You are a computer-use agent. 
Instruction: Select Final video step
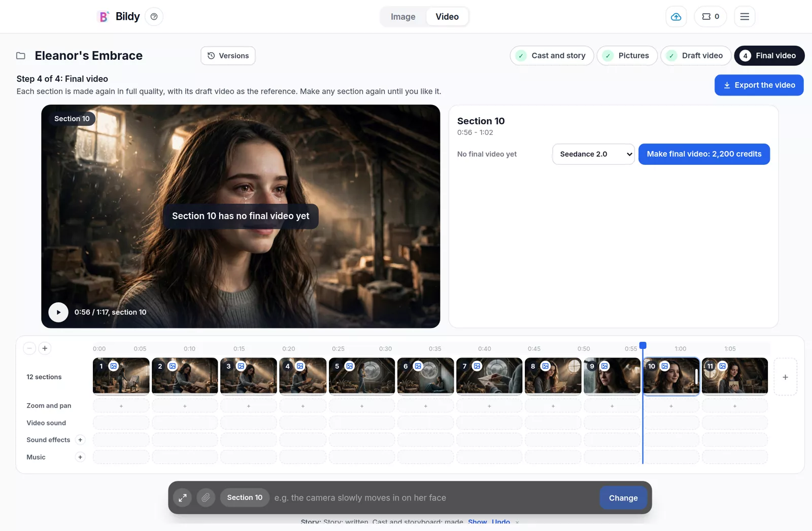(x=769, y=56)
